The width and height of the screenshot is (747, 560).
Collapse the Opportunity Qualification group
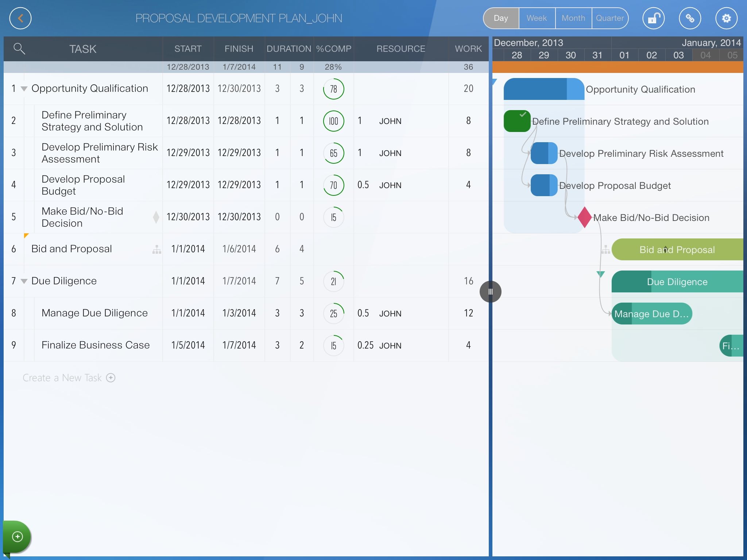[x=24, y=89]
